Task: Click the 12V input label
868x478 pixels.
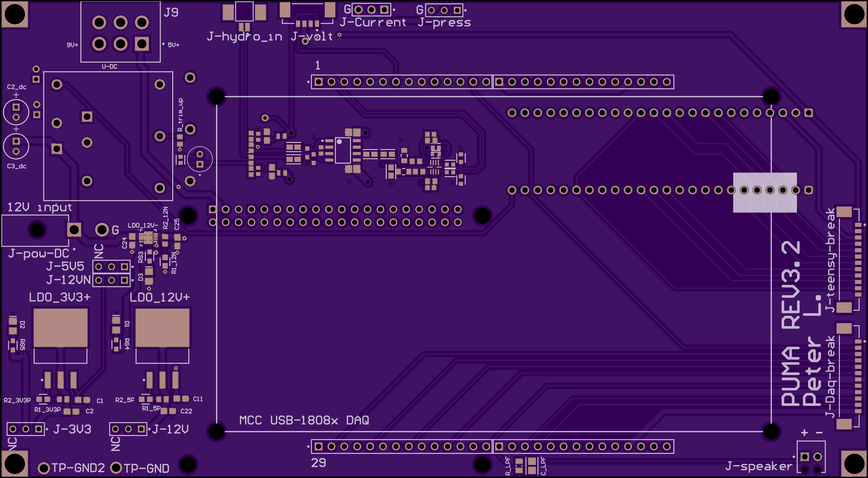Action: click(x=39, y=207)
